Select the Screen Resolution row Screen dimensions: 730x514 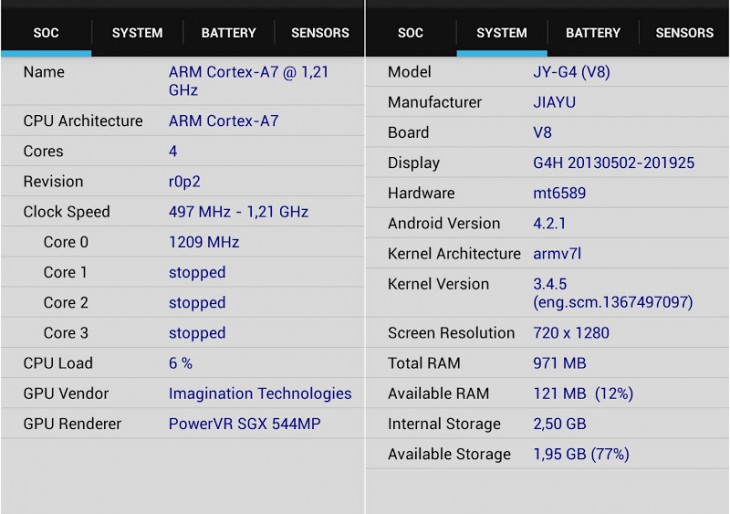pos(547,333)
